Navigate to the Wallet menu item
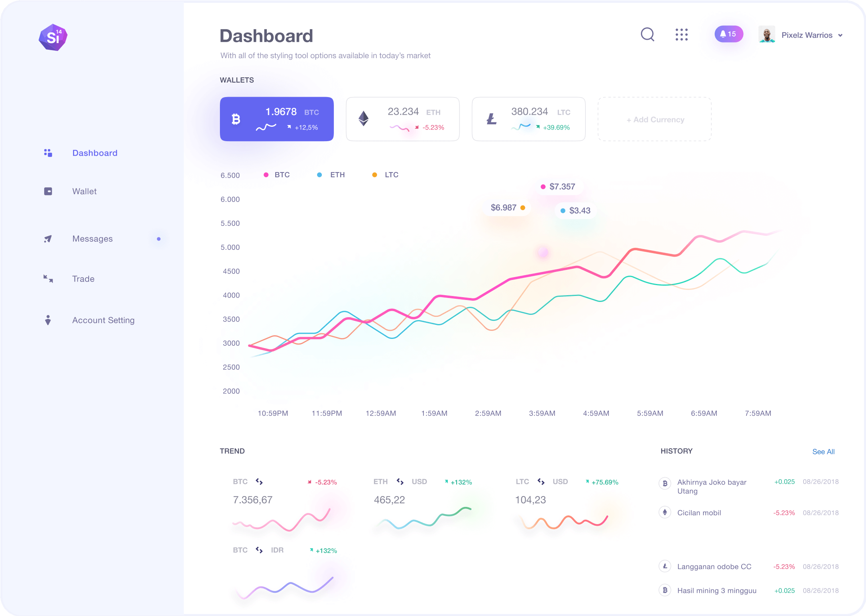 tap(84, 190)
